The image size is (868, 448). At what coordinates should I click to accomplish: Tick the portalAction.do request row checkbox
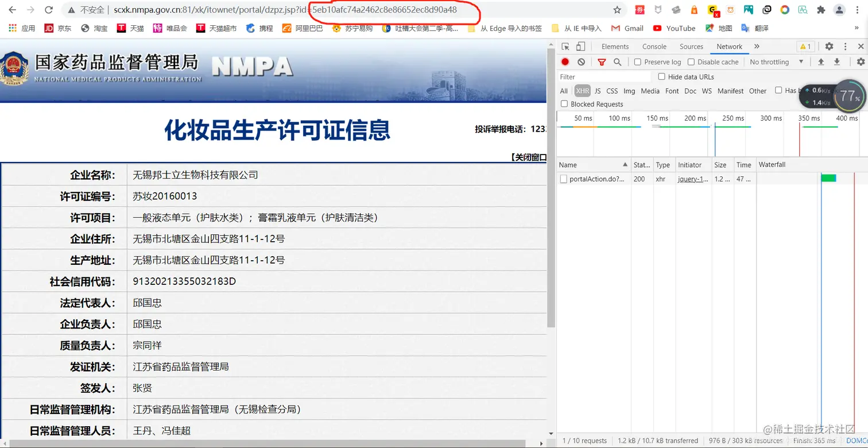[x=564, y=179]
